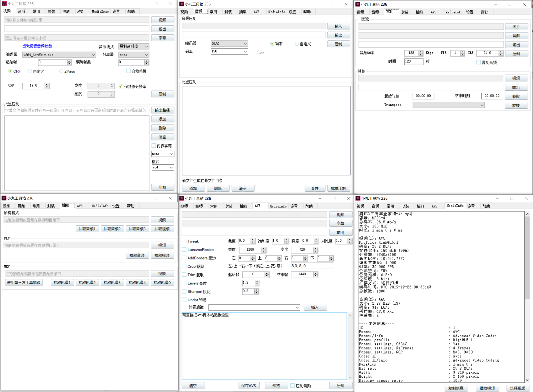The image size is (533, 392).
Task: Open 设置 tab in MediaInfo window
Action: (x=471, y=206)
